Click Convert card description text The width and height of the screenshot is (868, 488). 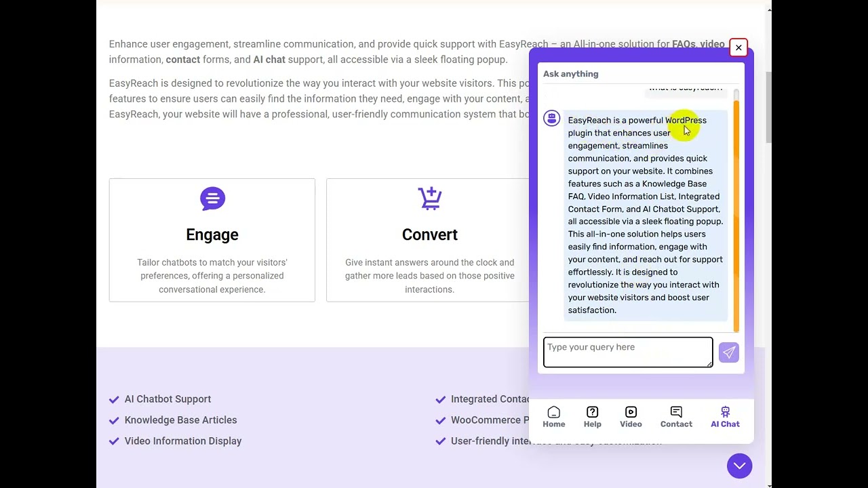tap(430, 276)
